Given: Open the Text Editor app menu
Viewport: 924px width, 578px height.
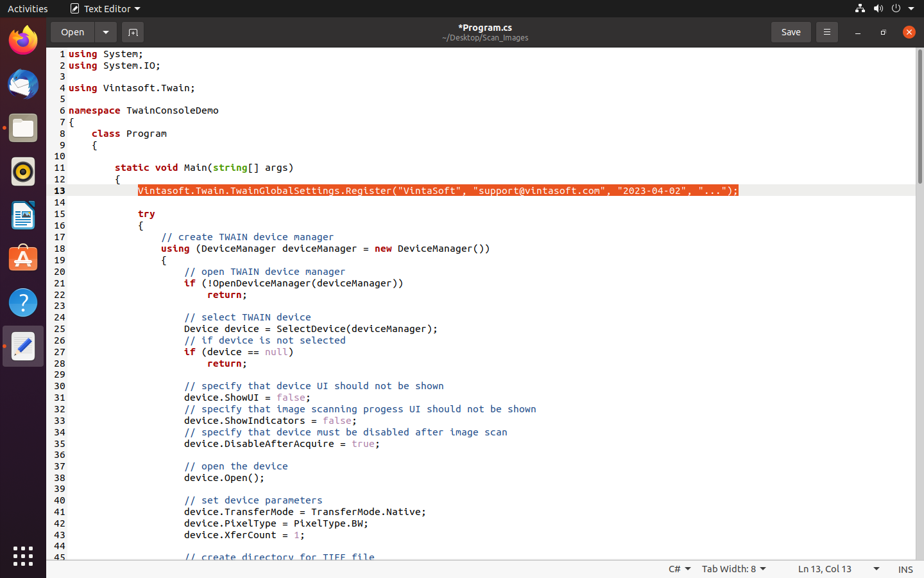Looking at the screenshot, I should (x=105, y=8).
